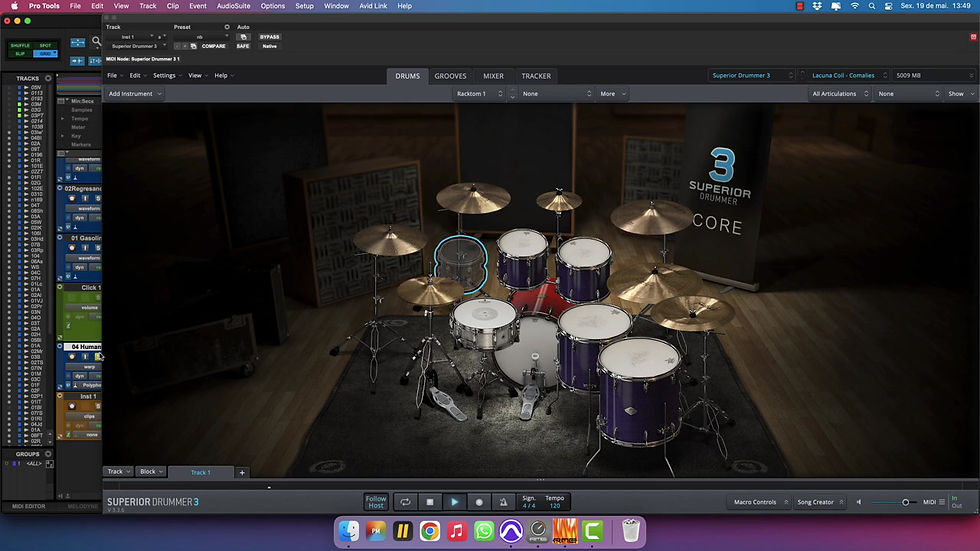The width and height of the screenshot is (980, 551).
Task: Toggle the metronome icon
Action: point(503,502)
